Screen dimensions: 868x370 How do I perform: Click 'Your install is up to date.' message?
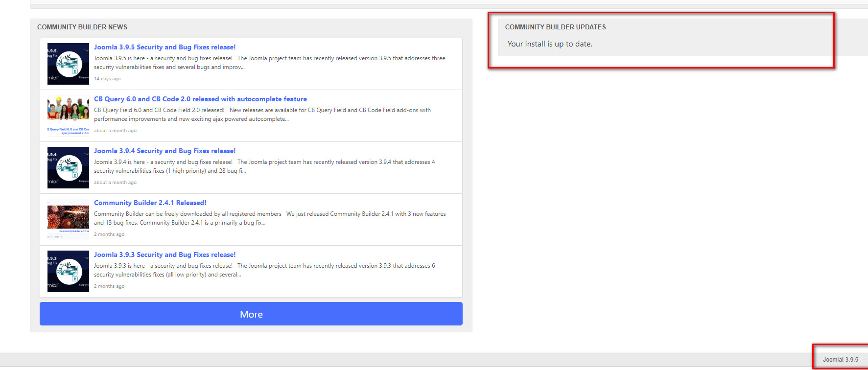550,44
